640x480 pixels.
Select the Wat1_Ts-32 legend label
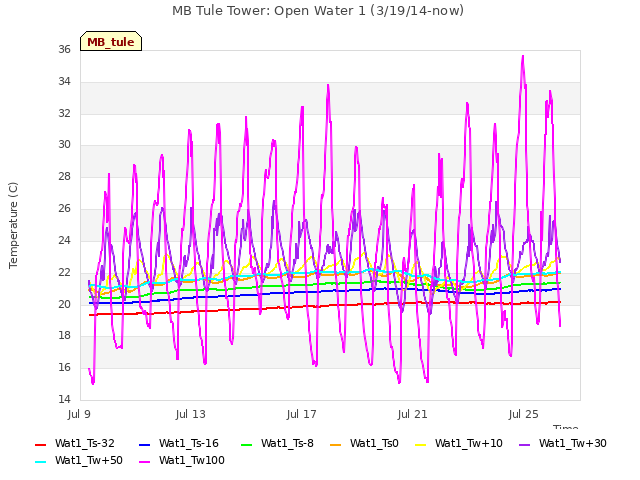coord(84,443)
